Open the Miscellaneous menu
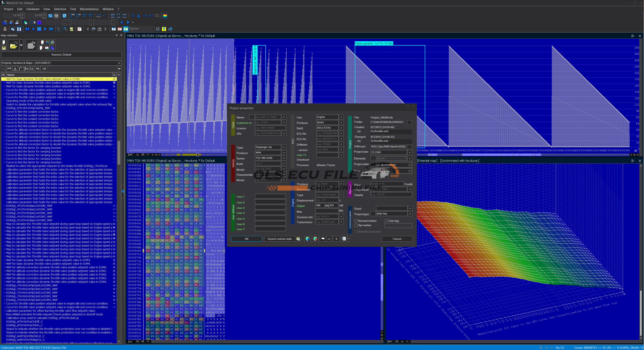Screen dimensions: 644x350 click(89, 9)
